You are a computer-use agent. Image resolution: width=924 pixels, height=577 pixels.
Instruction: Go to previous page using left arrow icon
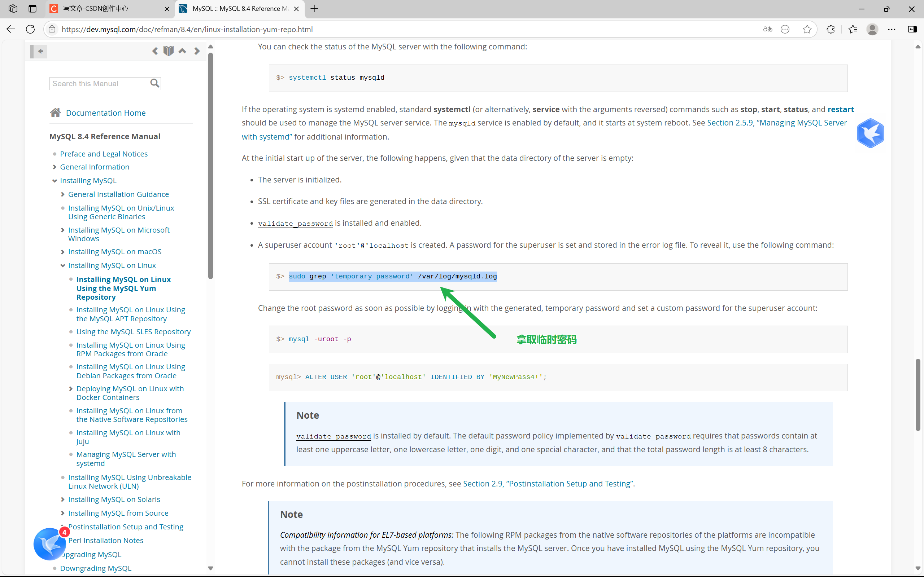click(155, 50)
